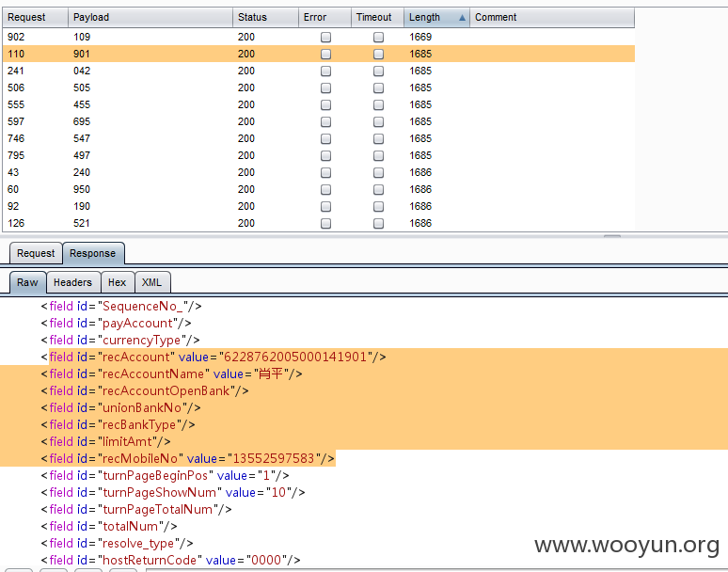Viewport: 728px width, 572px height.
Task: Toggle Timeout checkbox for request 597
Action: [x=378, y=121]
